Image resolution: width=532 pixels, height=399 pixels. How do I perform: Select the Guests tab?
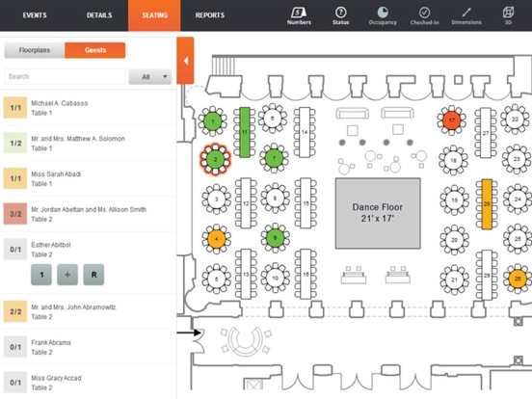click(95, 50)
